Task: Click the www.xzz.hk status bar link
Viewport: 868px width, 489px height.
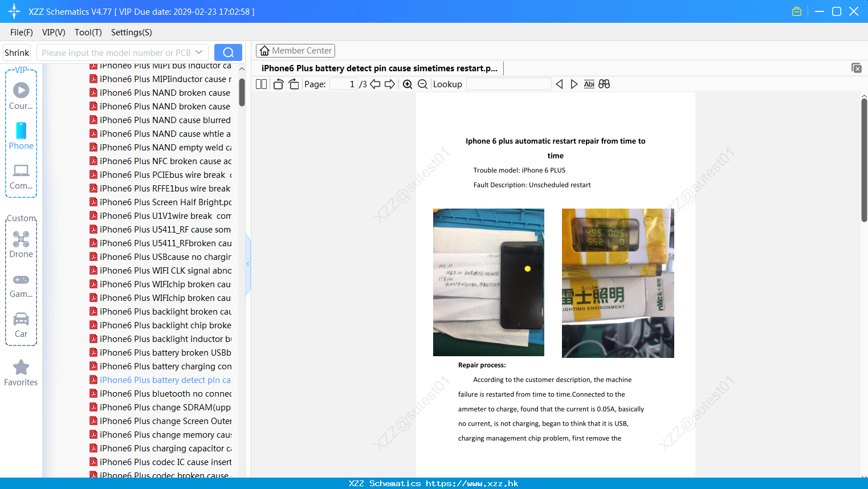Action: pos(472,483)
